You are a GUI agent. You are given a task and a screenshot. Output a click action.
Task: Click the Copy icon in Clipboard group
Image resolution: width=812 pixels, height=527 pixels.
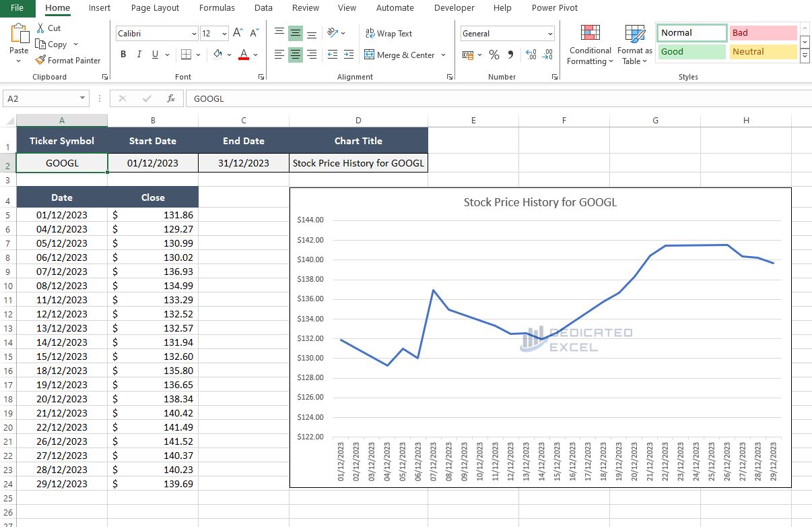tap(40, 44)
